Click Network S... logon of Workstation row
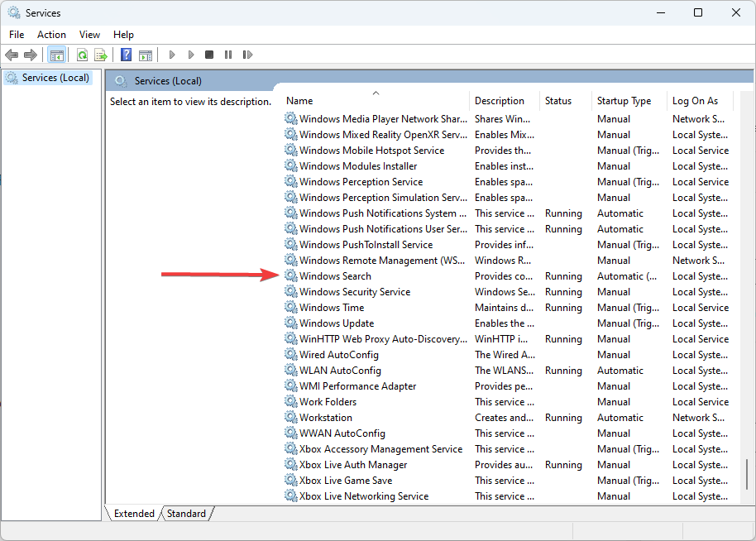This screenshot has width=756, height=541. click(699, 417)
